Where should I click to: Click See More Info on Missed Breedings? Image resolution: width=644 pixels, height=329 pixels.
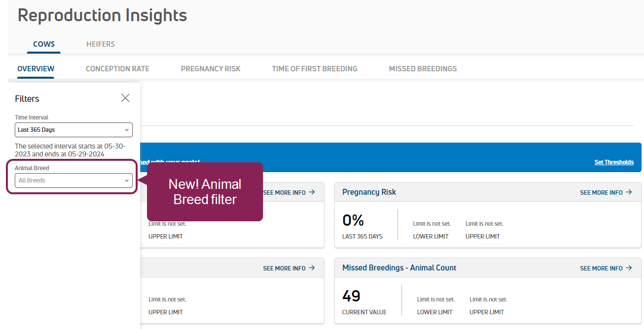[601, 269]
